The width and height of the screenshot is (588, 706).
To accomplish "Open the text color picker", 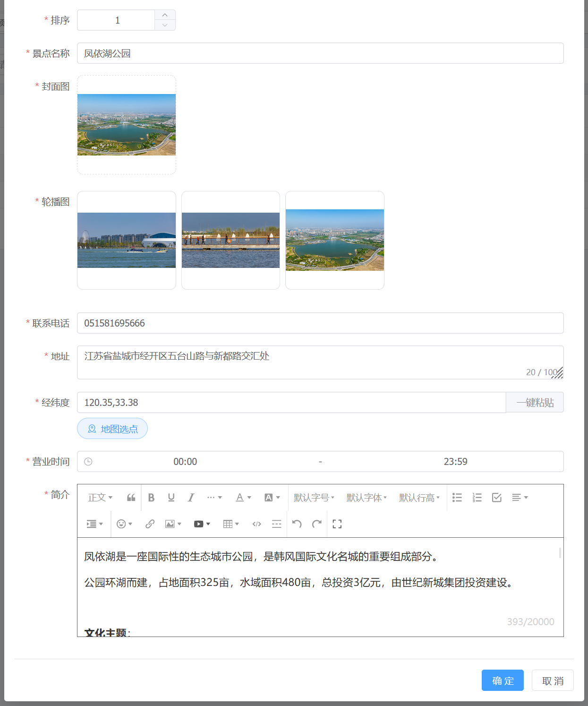I will [243, 498].
